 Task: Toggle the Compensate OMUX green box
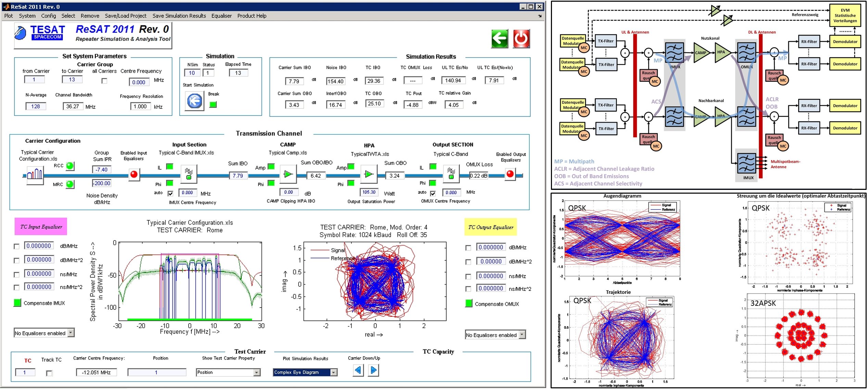469,303
